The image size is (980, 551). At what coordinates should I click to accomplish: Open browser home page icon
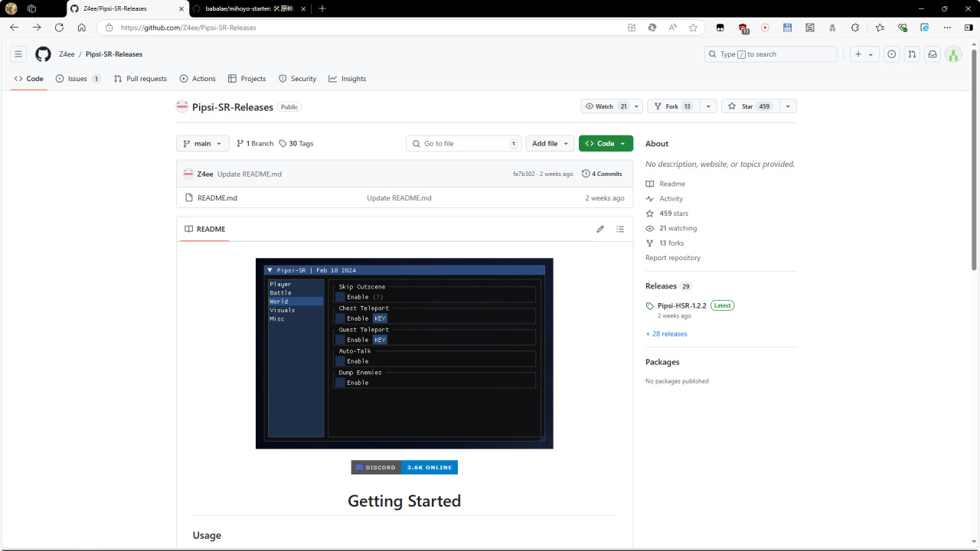(x=82, y=28)
